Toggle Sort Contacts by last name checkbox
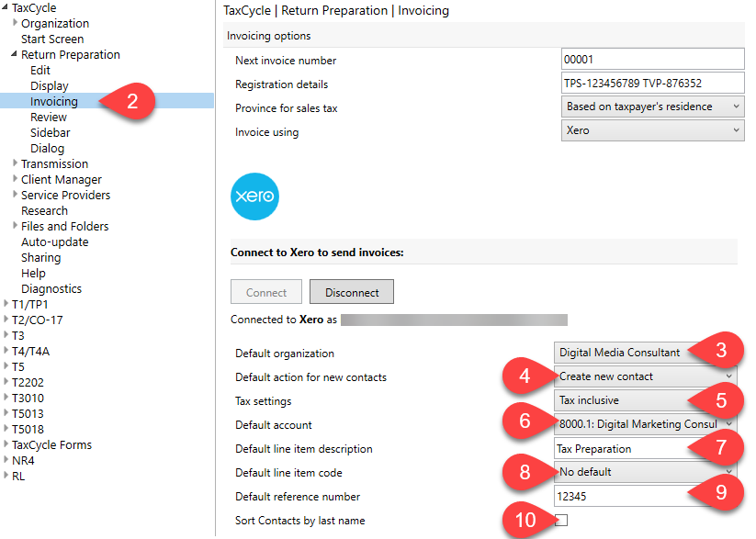Viewport: 756px width, 539px height. click(x=561, y=520)
